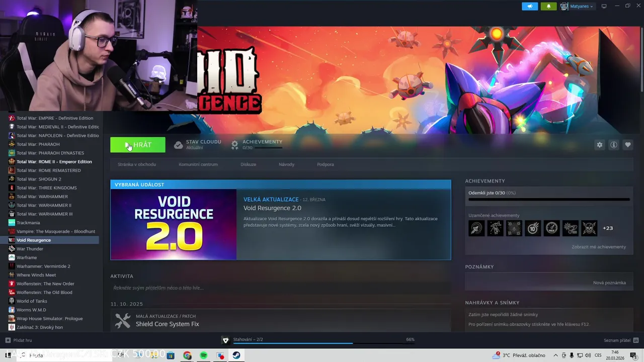Viewport: 644px width, 362px height.
Task: Click second locked achievement icon
Action: pos(495,228)
